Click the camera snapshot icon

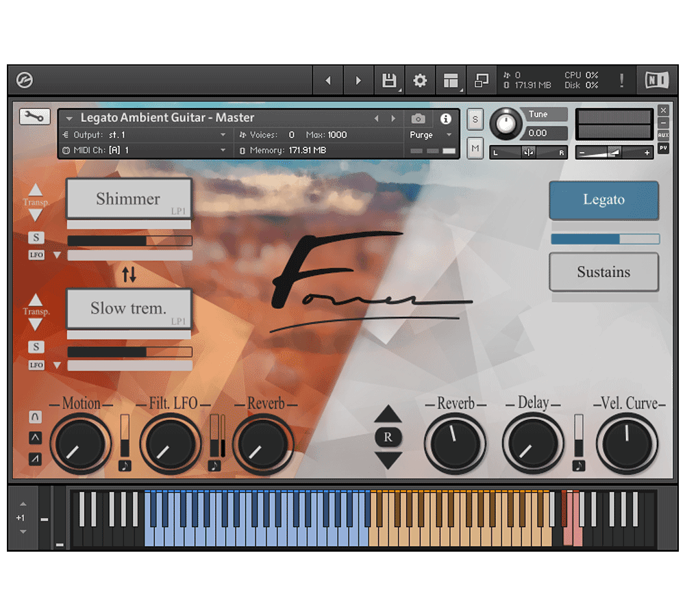coord(418,119)
